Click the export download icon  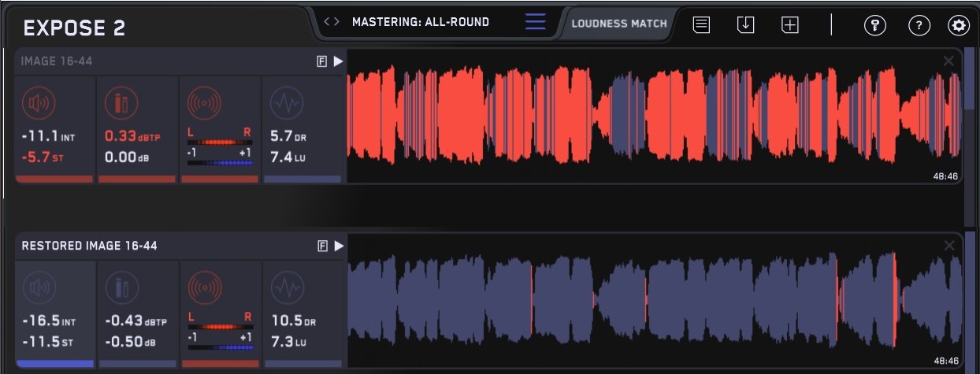[x=745, y=25]
